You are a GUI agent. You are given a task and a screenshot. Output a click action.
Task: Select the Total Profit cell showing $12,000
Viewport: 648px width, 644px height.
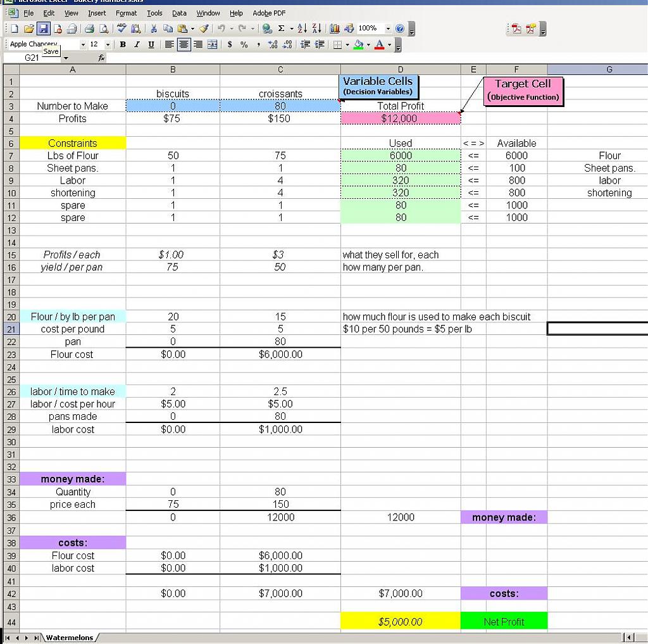point(400,118)
